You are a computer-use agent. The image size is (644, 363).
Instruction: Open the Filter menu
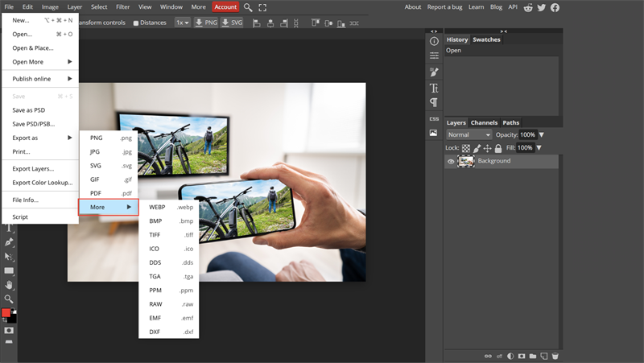(x=122, y=7)
